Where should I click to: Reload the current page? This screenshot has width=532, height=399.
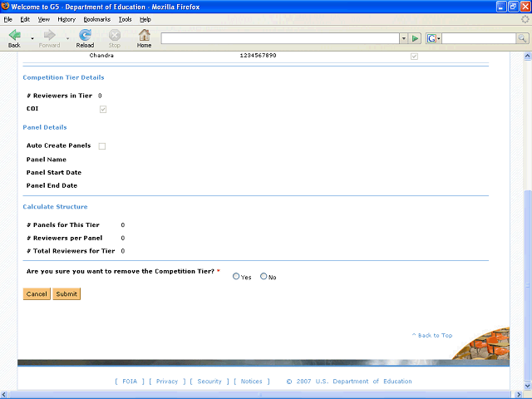85,38
